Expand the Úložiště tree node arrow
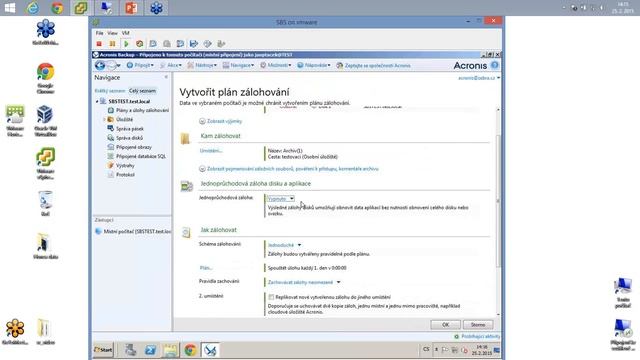640x360 pixels. (104, 120)
